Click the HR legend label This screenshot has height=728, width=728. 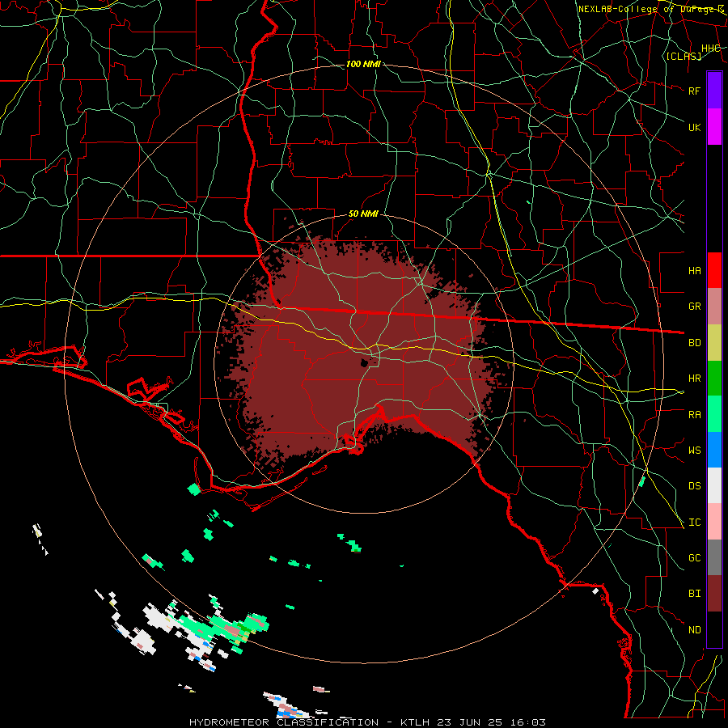point(695,379)
